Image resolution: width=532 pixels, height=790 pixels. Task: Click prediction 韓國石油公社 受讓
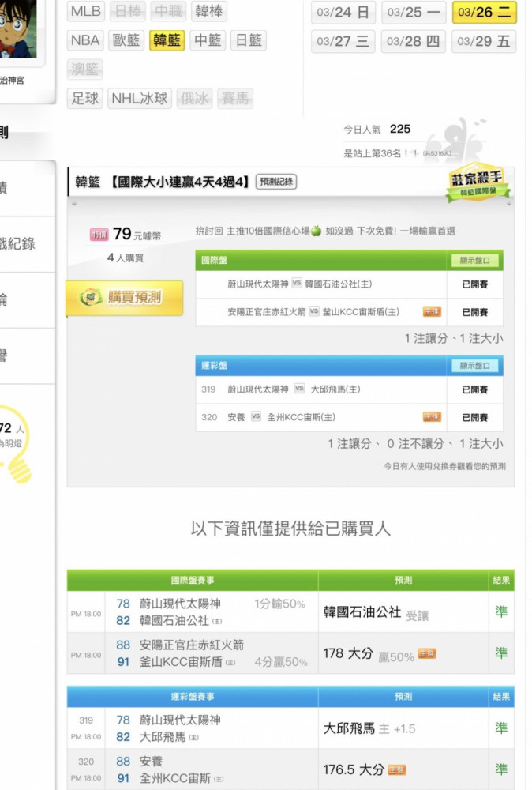[376, 613]
